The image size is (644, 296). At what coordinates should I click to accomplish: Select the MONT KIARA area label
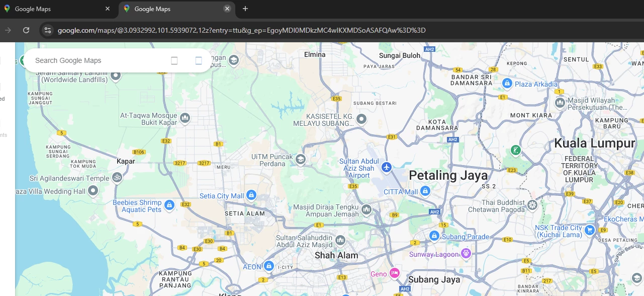[531, 115]
